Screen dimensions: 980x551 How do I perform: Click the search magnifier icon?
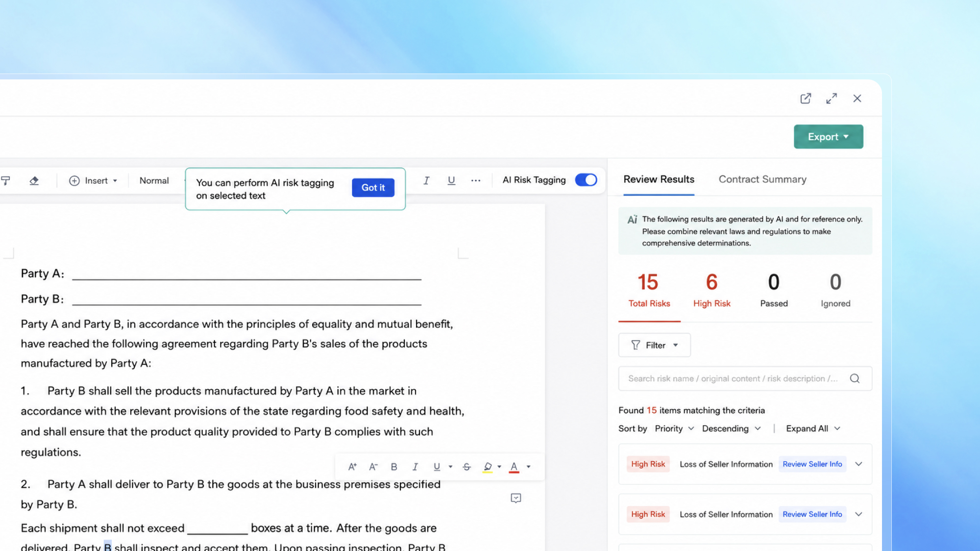point(855,378)
